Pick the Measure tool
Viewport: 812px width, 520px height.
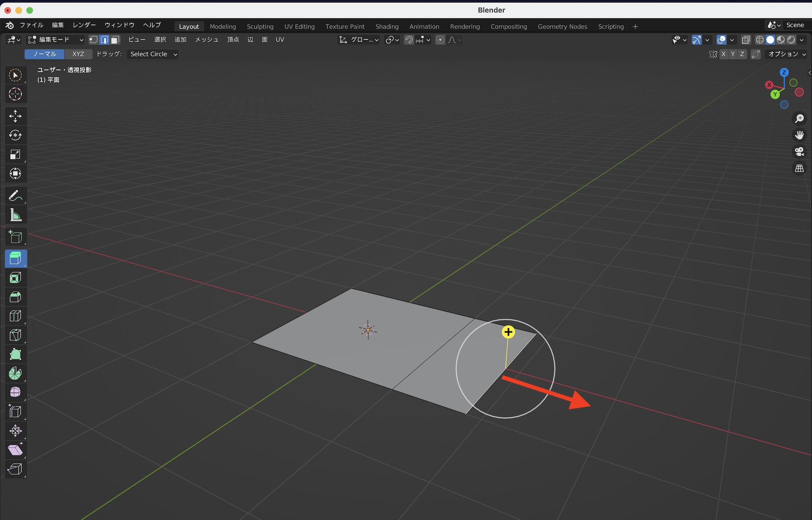[x=15, y=215]
